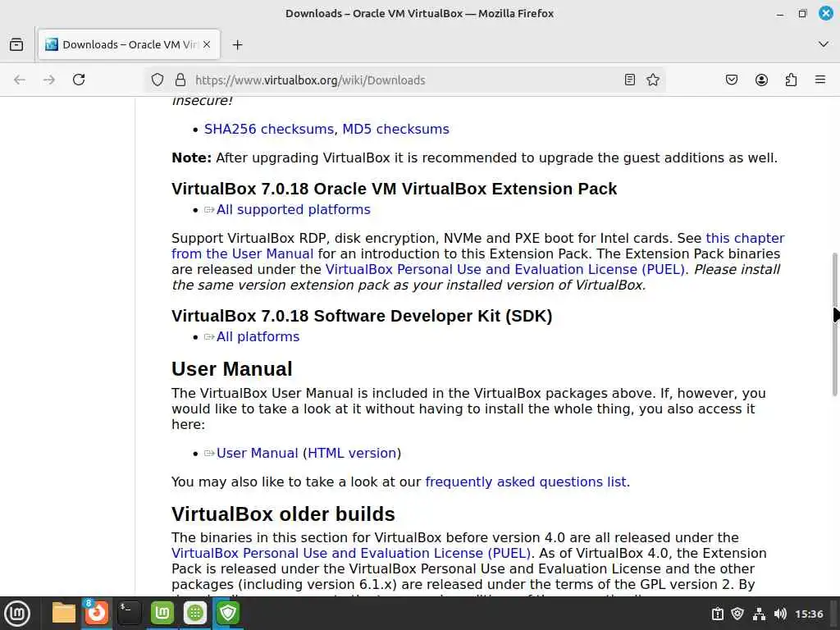This screenshot has height=630, width=840.
Task: Open the green Linux Mint taskbar app
Action: 162,613
